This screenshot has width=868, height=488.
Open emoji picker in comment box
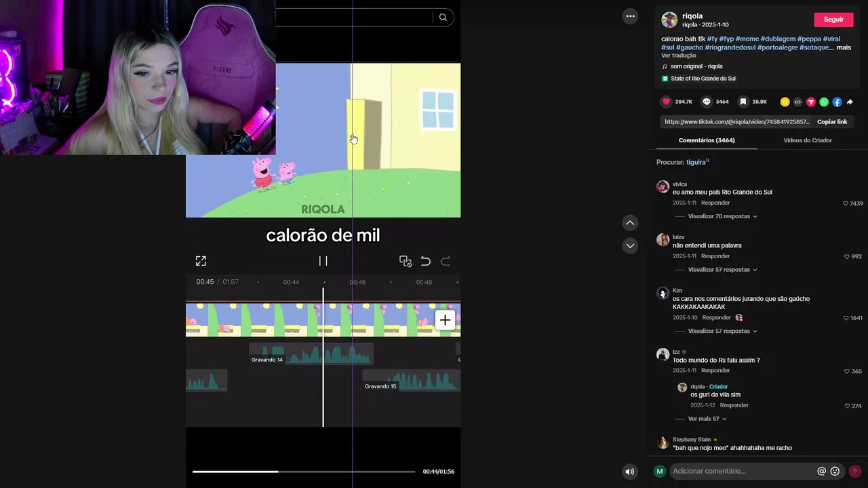[x=835, y=471]
